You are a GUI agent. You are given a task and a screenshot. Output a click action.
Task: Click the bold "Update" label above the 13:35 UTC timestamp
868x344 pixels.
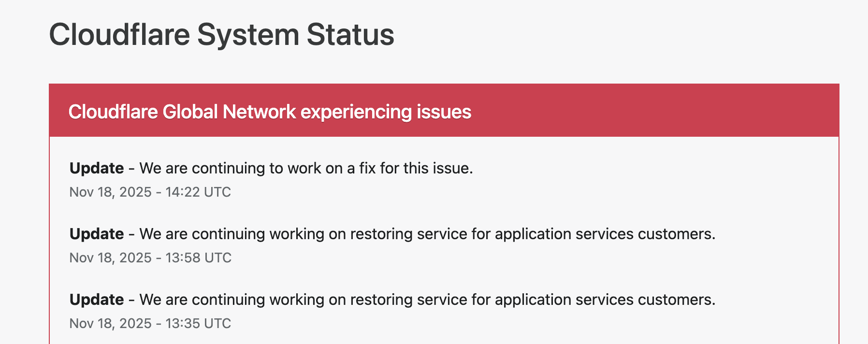[97, 300]
